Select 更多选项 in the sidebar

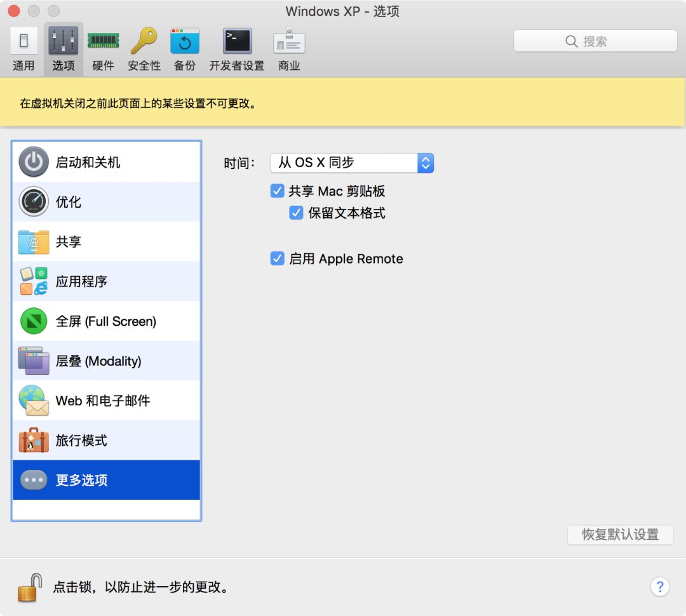106,480
